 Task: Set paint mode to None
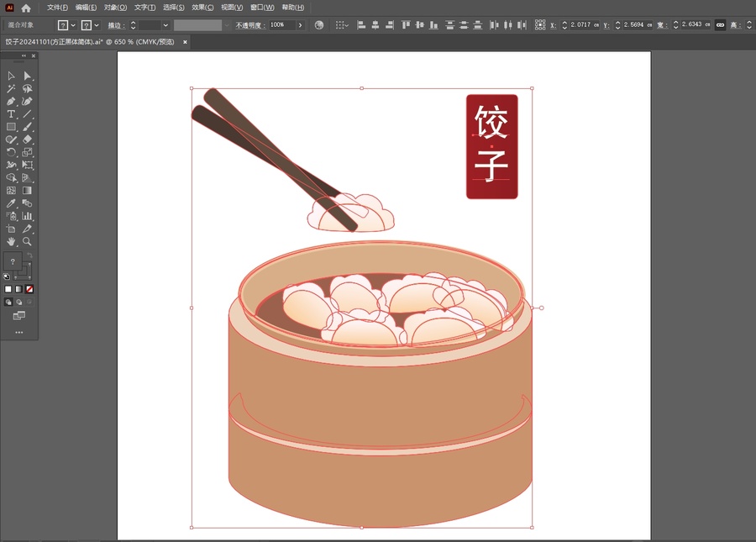click(x=29, y=289)
